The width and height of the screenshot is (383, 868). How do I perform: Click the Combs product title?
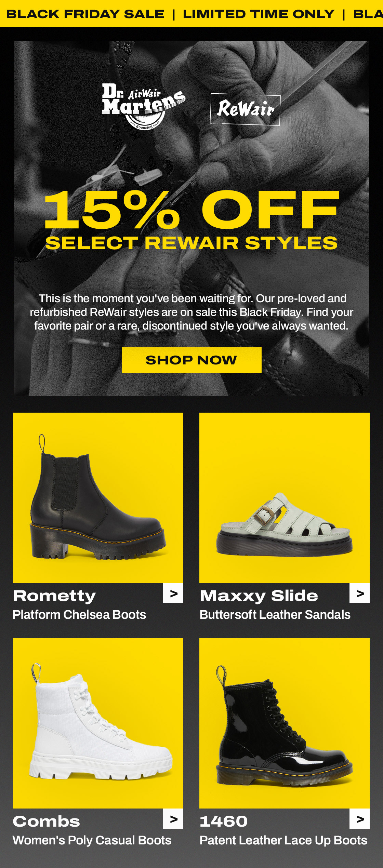pos(47,821)
